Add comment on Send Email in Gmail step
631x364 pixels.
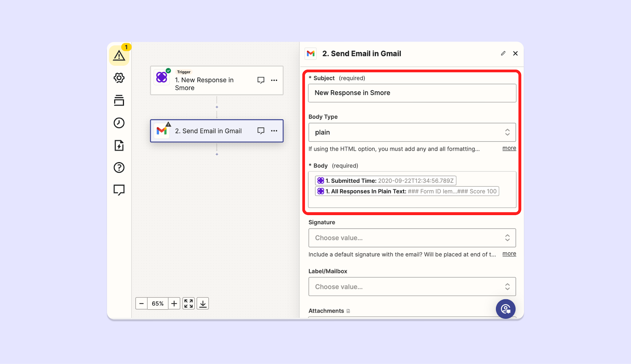pyautogui.click(x=261, y=131)
